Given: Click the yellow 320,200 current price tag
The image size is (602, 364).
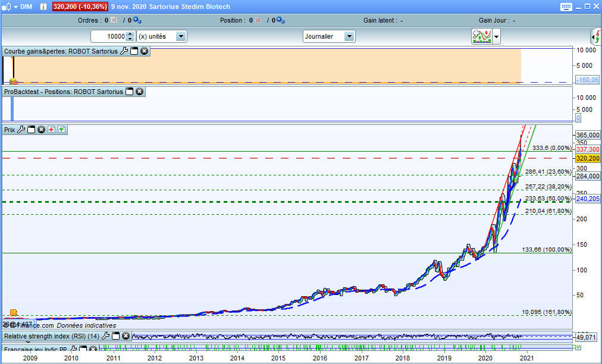Looking at the screenshot, I should 588,158.
